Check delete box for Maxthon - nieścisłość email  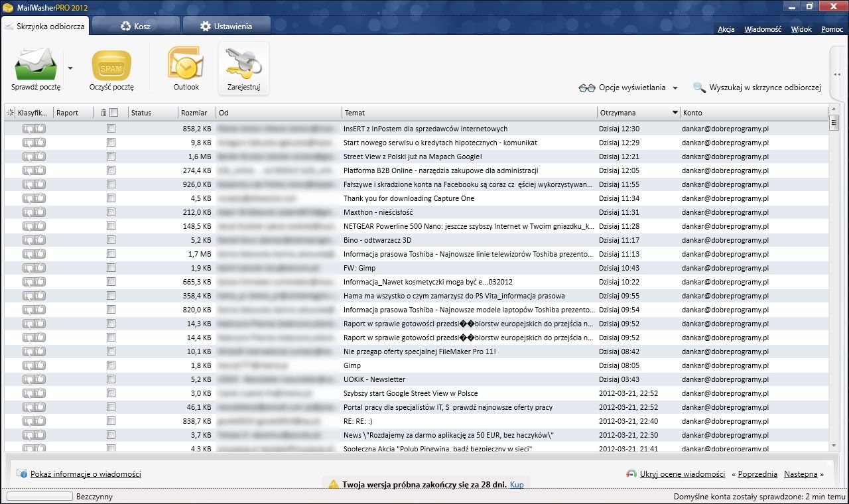point(111,212)
